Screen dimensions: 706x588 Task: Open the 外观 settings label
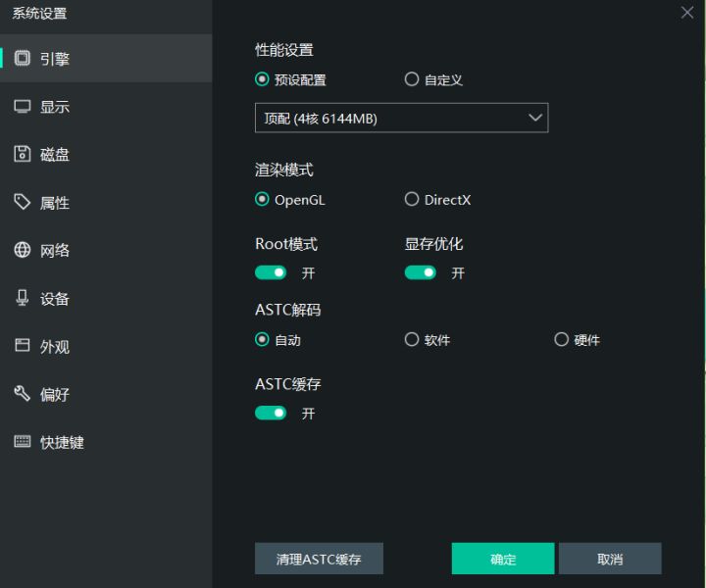(55, 346)
